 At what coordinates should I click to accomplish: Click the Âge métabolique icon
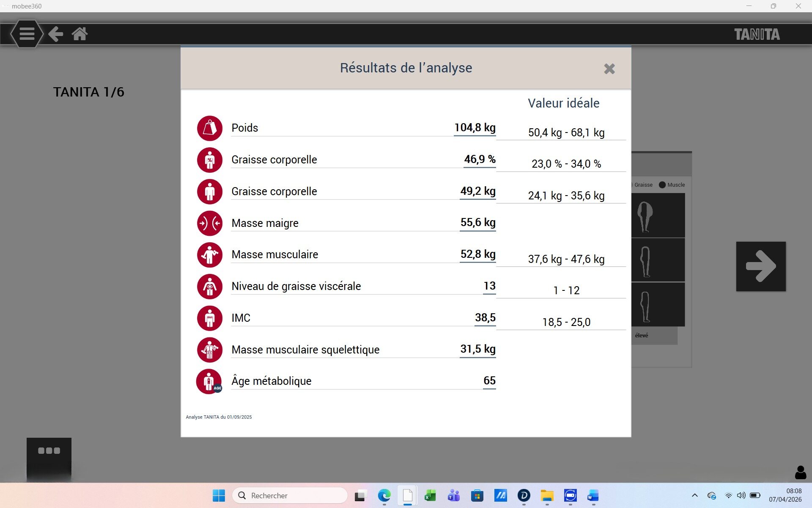tap(209, 381)
